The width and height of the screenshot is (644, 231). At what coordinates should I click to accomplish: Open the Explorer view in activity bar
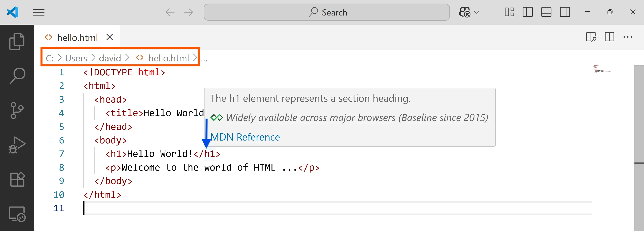click(x=17, y=42)
